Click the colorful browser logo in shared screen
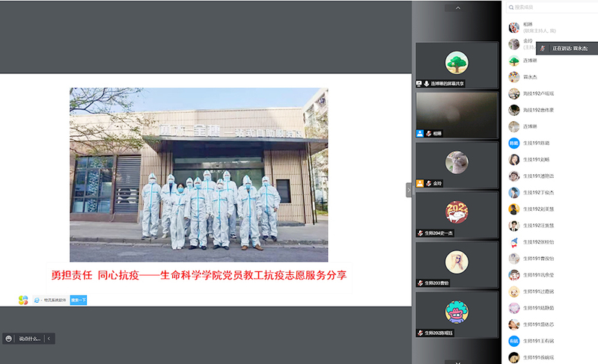Image resolution: width=598 pixels, height=364 pixels. (x=23, y=300)
